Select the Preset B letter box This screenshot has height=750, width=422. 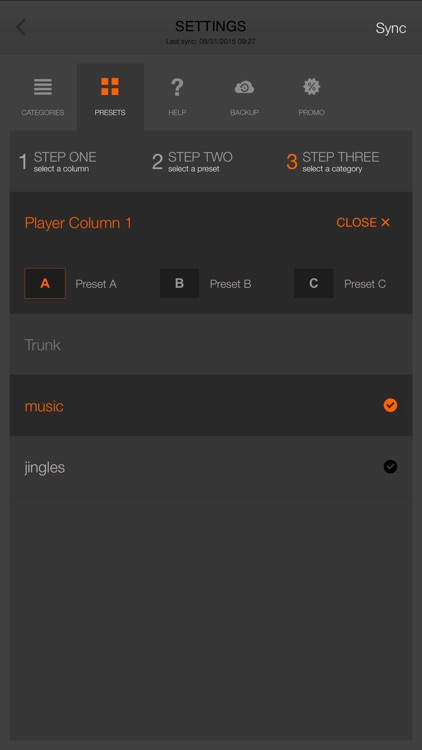tap(179, 283)
